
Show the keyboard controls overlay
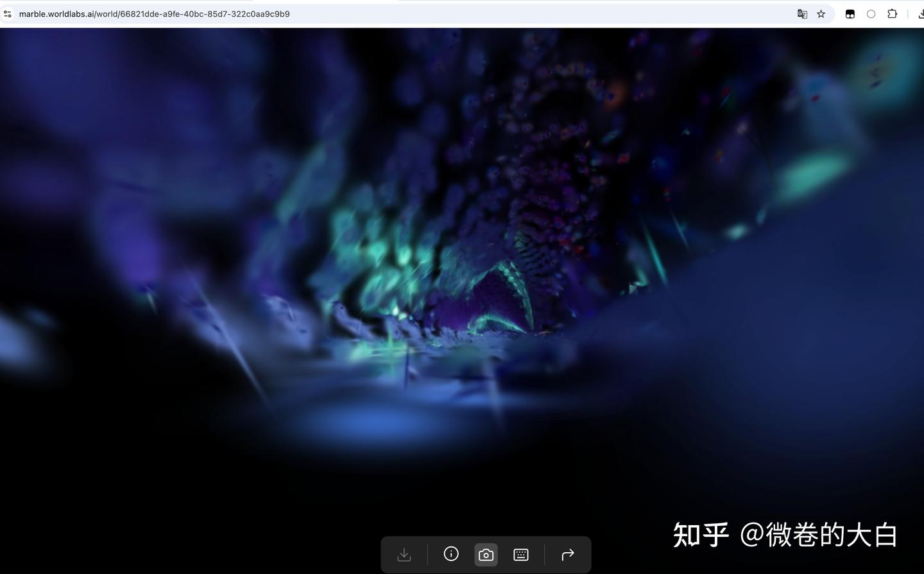pos(520,554)
